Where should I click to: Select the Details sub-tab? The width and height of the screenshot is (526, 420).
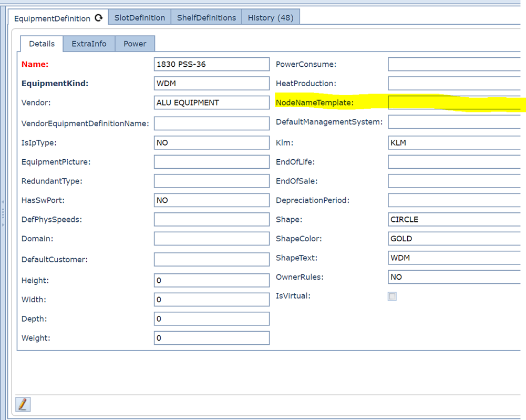point(42,44)
